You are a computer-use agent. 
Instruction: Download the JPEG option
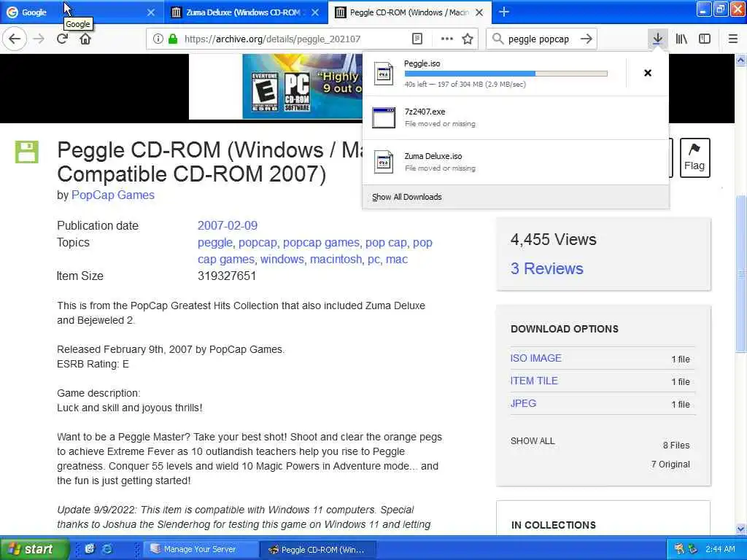click(x=523, y=403)
